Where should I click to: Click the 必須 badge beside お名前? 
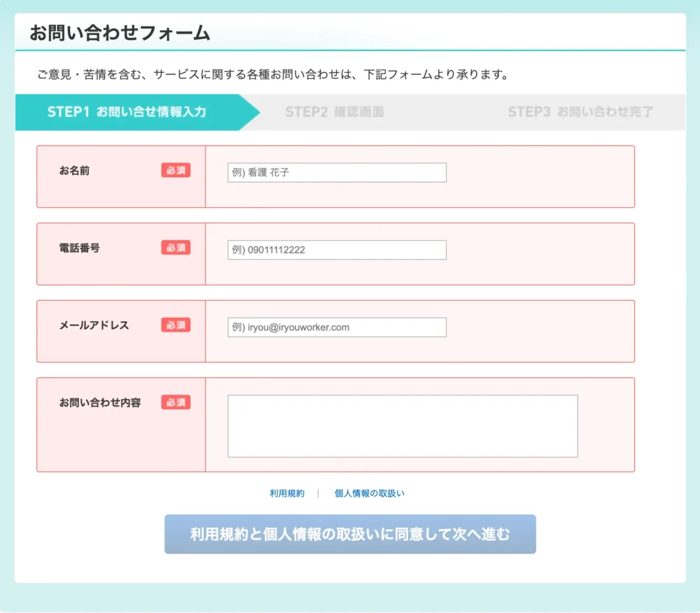pyautogui.click(x=176, y=170)
